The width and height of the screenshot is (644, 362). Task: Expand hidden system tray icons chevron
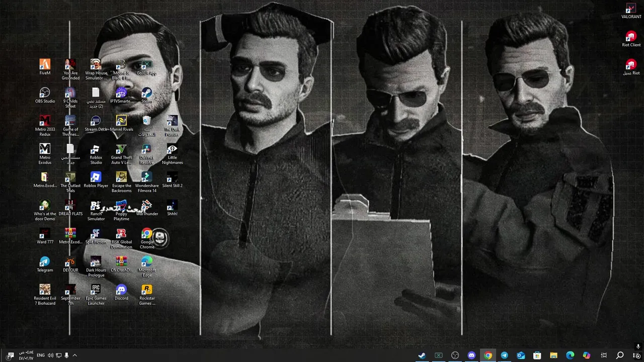pyautogui.click(x=74, y=355)
